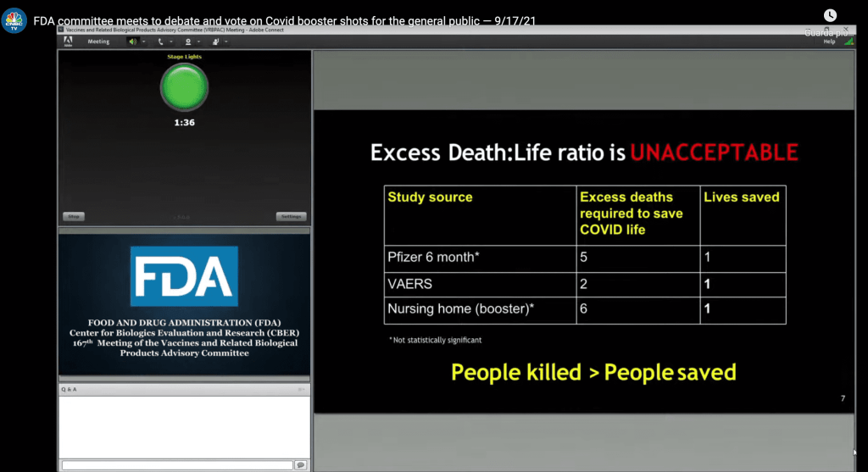
Task: Expand the phone options dropdown arrow
Action: [x=171, y=42]
